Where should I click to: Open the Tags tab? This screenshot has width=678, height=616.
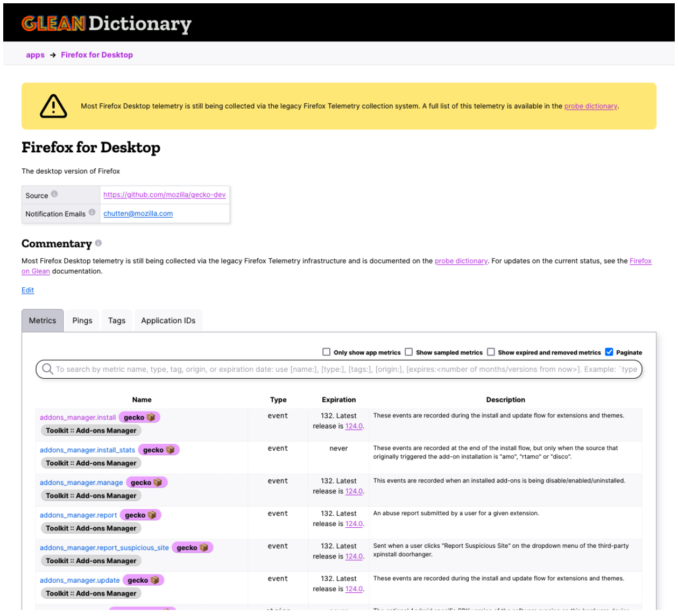click(117, 321)
